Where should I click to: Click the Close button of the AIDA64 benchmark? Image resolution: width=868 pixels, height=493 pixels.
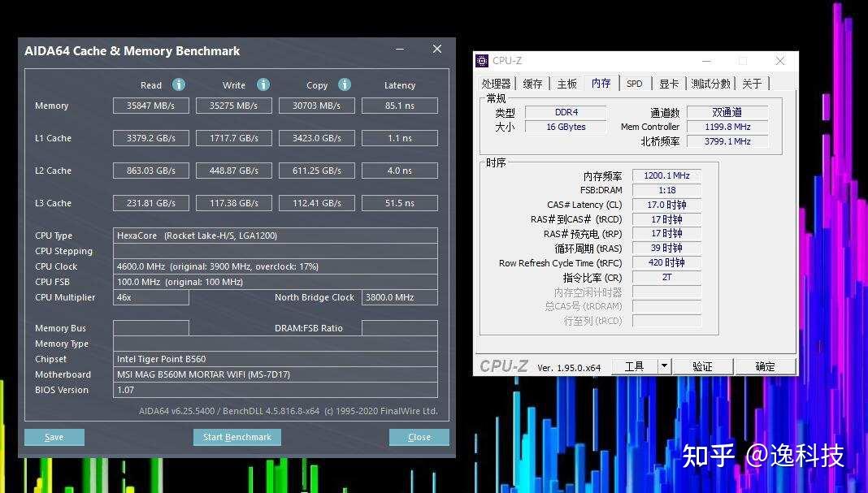(419, 437)
